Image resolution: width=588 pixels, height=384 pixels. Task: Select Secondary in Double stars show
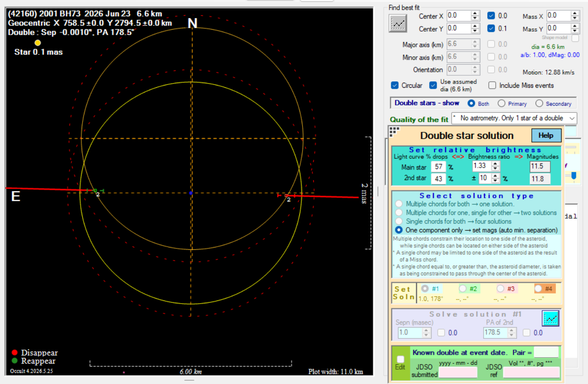click(x=539, y=104)
